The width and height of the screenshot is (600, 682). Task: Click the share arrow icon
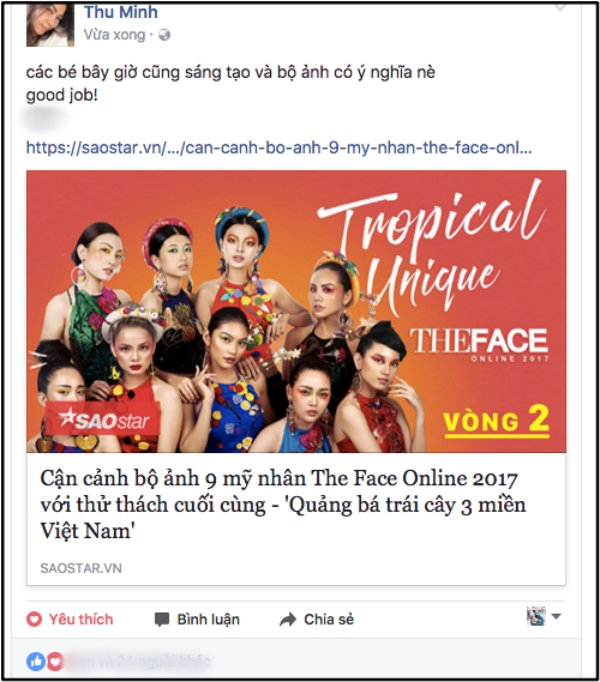288,619
